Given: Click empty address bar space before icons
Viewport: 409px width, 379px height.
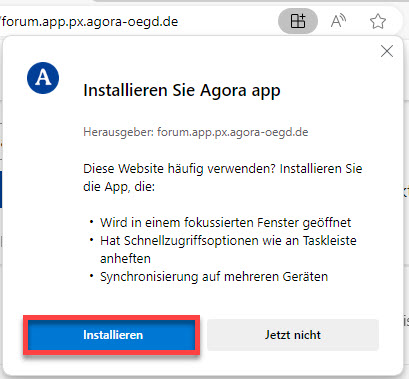Looking at the screenshot, I should coord(228,21).
